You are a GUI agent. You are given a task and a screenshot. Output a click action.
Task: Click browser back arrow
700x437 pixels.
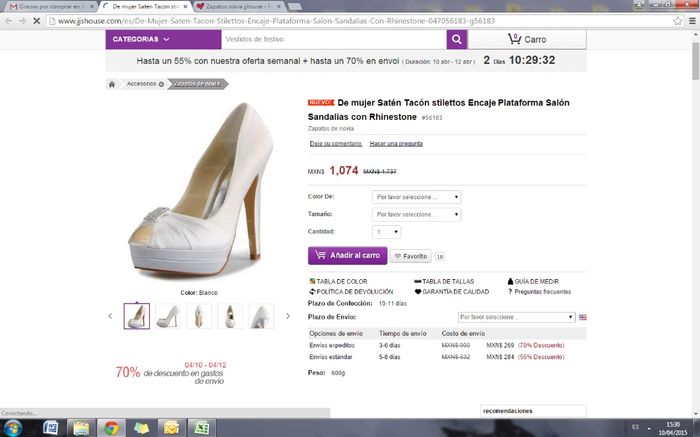click(8, 21)
